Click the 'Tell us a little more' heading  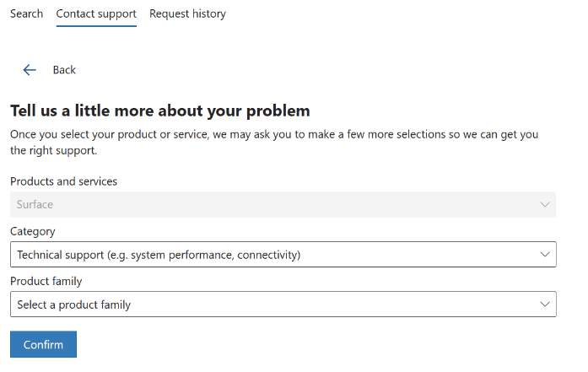159,111
